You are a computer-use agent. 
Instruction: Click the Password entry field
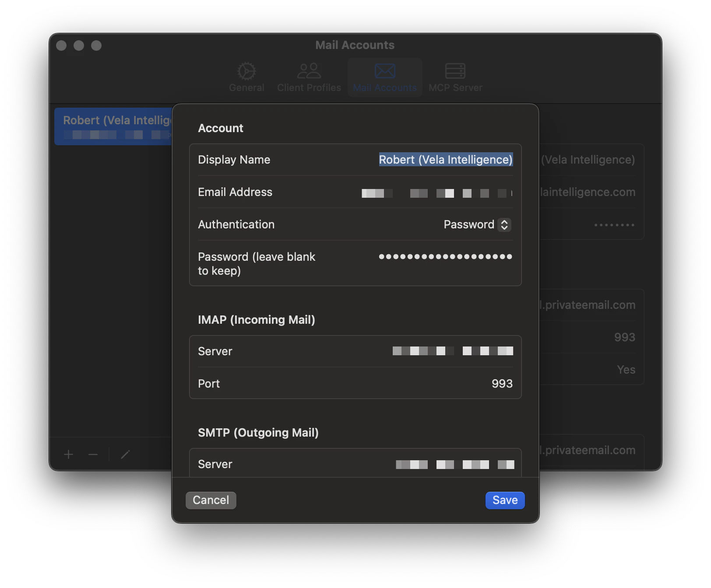pyautogui.click(x=445, y=257)
